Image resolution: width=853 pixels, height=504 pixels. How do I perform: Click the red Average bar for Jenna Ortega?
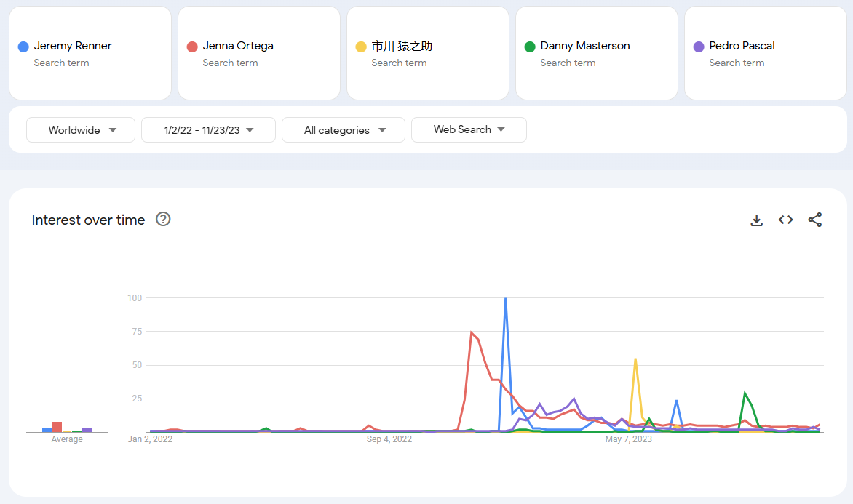(x=57, y=427)
